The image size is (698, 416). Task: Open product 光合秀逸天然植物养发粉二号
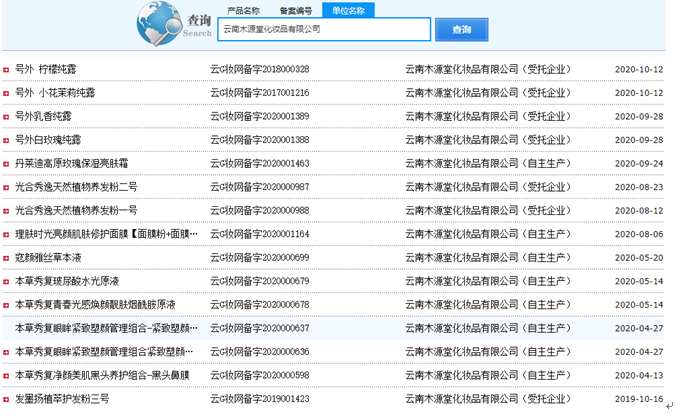point(76,187)
